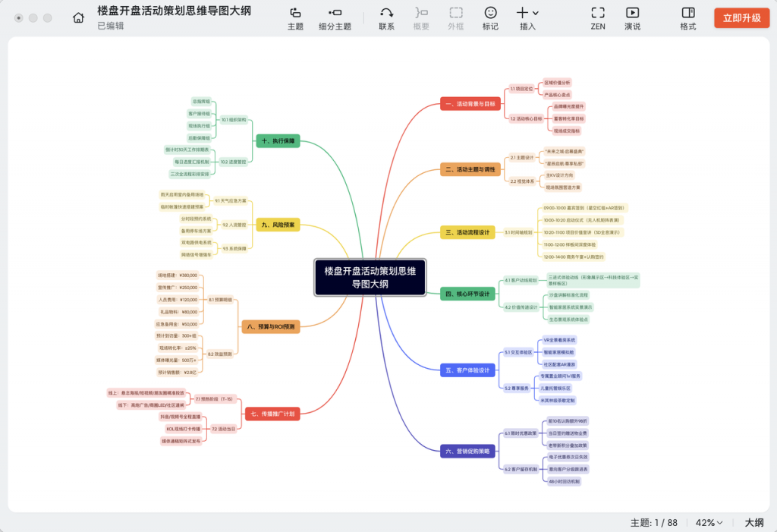Select topic 七、传播推广计划
The height and width of the screenshot is (532, 777).
(272, 414)
